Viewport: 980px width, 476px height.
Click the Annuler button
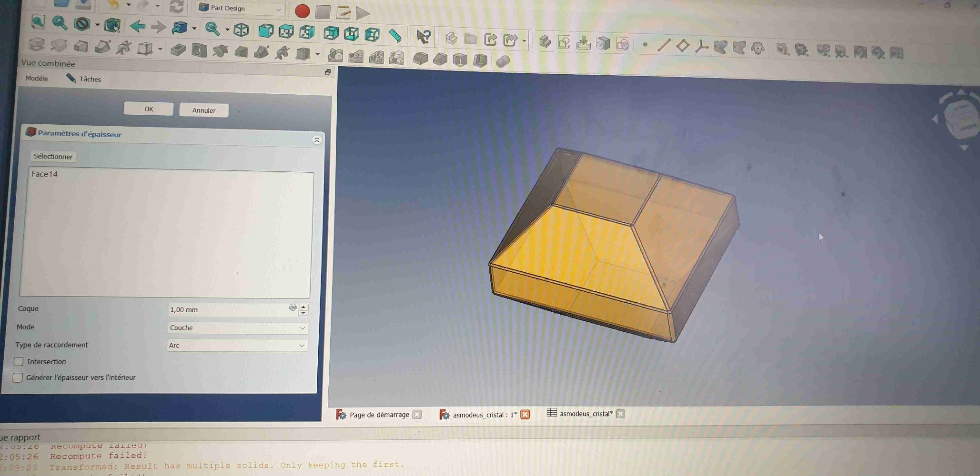(203, 110)
